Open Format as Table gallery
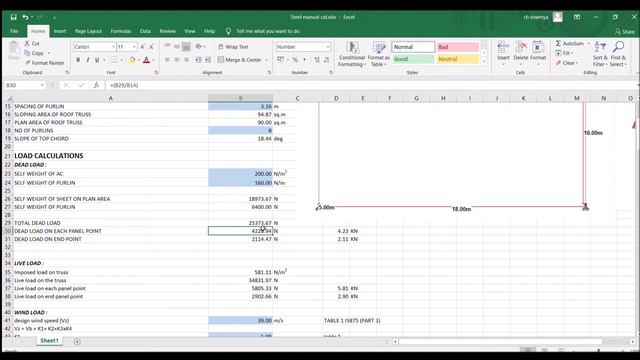This screenshot has height=360, width=640. tap(378, 54)
